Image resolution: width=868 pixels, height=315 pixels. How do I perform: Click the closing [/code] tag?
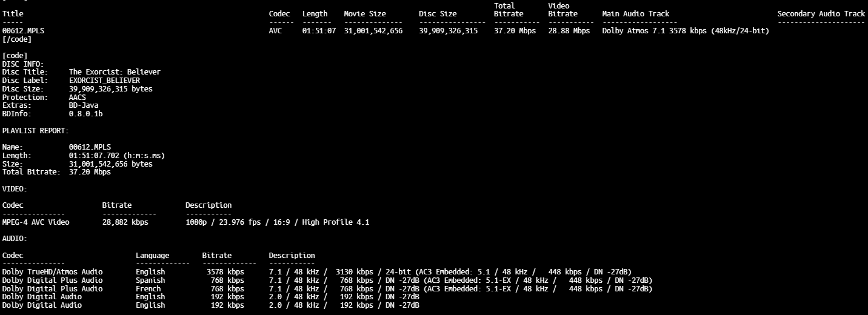[17, 39]
